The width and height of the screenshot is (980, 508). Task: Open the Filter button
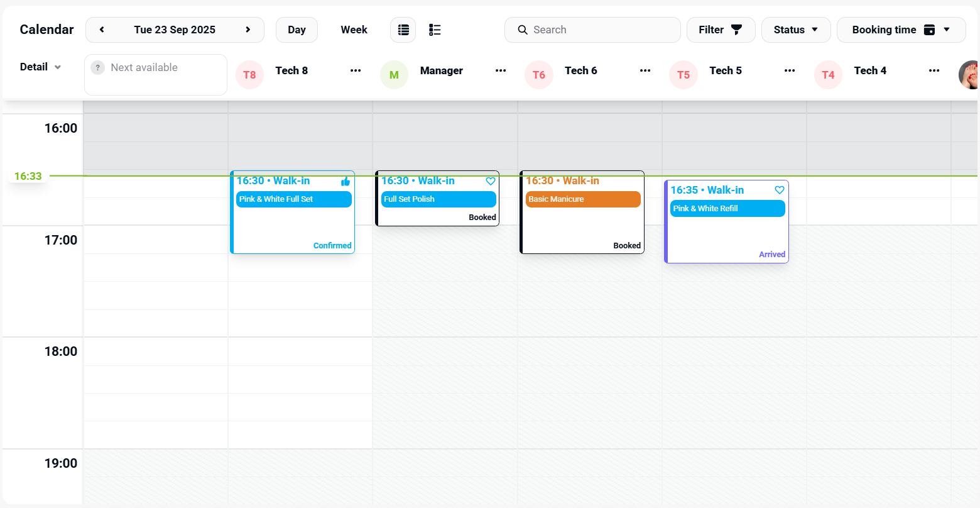[721, 30]
